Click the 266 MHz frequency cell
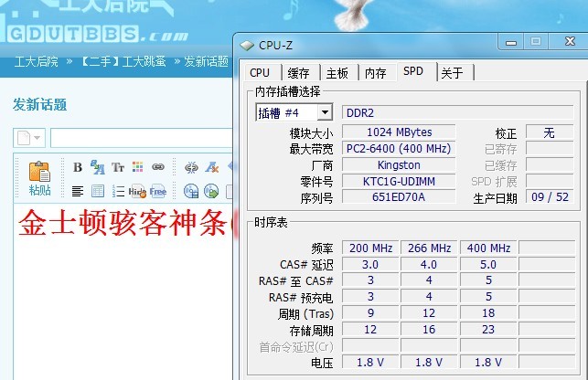 pos(429,248)
